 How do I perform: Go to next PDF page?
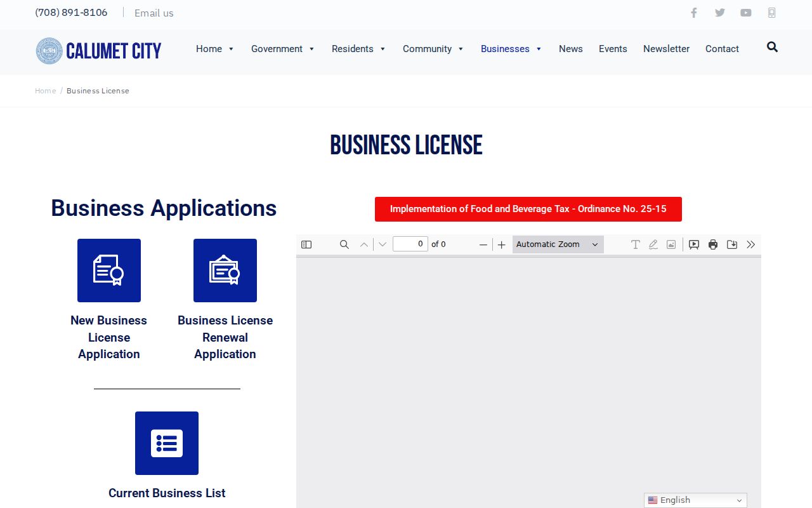coord(383,244)
